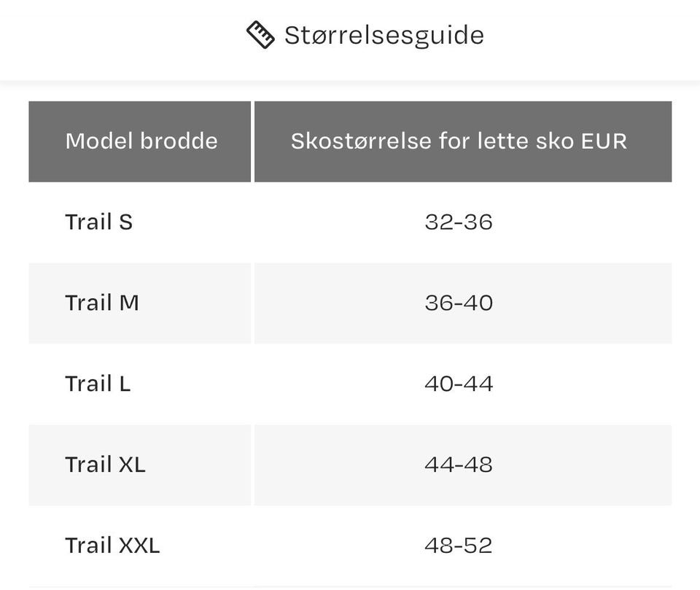Viewport: 700px width, 590px height.
Task: Click the XXL text in last row
Action: click(139, 546)
